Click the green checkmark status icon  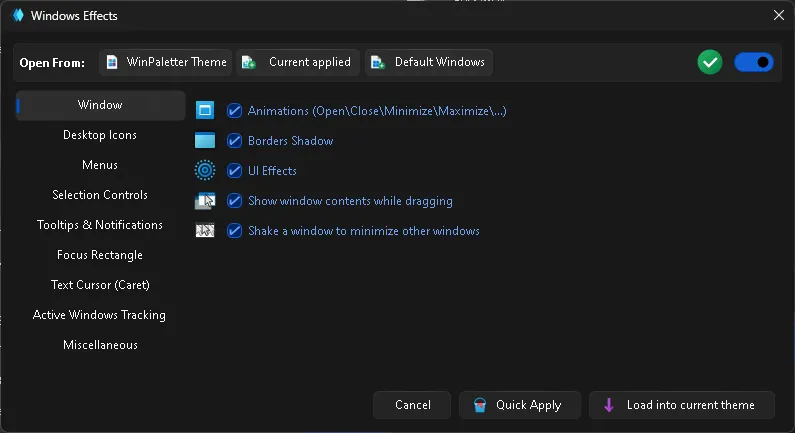coord(710,62)
